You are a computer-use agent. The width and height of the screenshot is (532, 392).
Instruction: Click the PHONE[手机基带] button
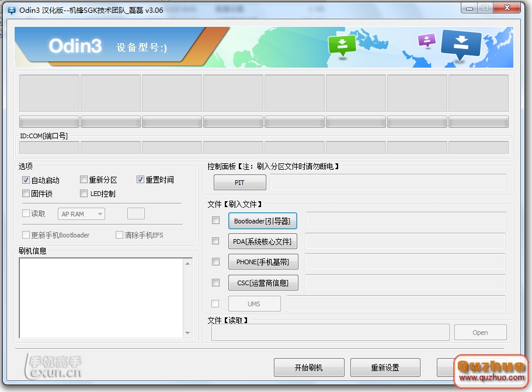click(x=263, y=262)
